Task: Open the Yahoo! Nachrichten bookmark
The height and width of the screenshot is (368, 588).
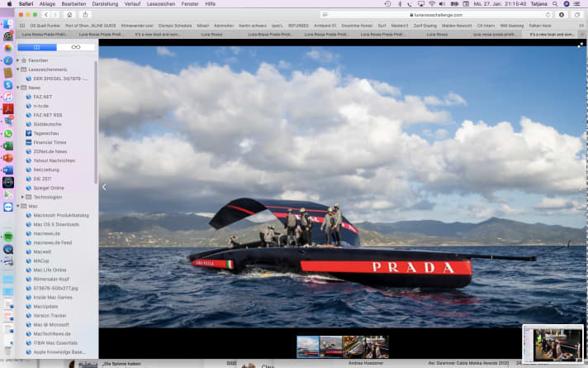Action: (x=50, y=160)
